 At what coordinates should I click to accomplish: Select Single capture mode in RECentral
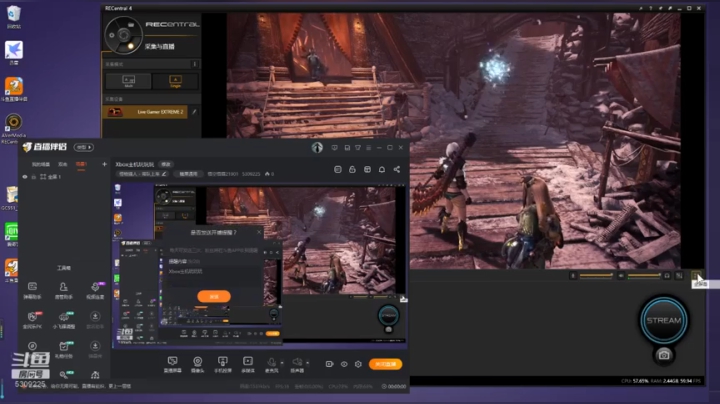pyautogui.click(x=175, y=81)
